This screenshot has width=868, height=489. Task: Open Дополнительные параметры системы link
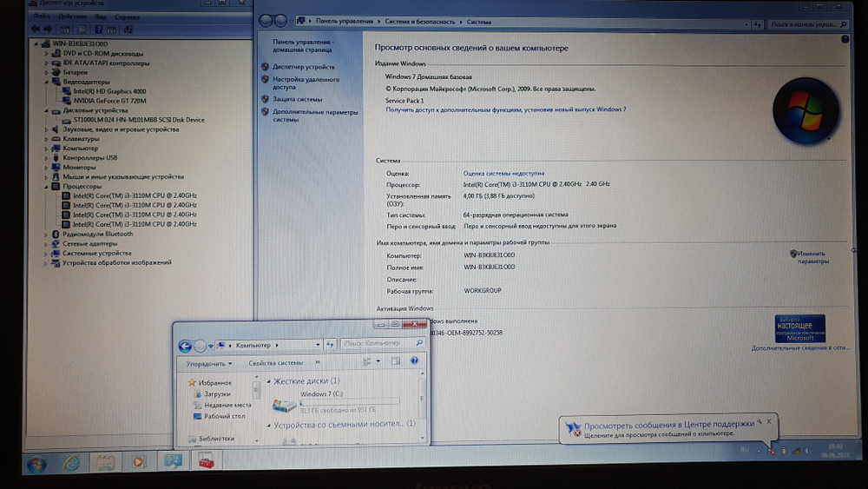pos(315,116)
